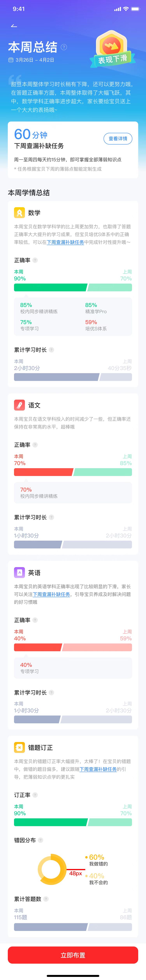Tap the 数学 subject icon

click(19, 213)
